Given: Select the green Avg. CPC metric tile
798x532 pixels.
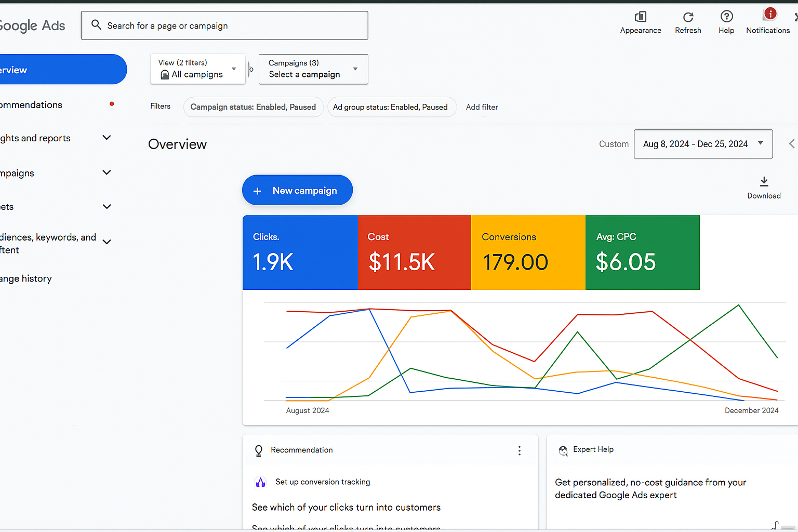Looking at the screenshot, I should tap(643, 252).
